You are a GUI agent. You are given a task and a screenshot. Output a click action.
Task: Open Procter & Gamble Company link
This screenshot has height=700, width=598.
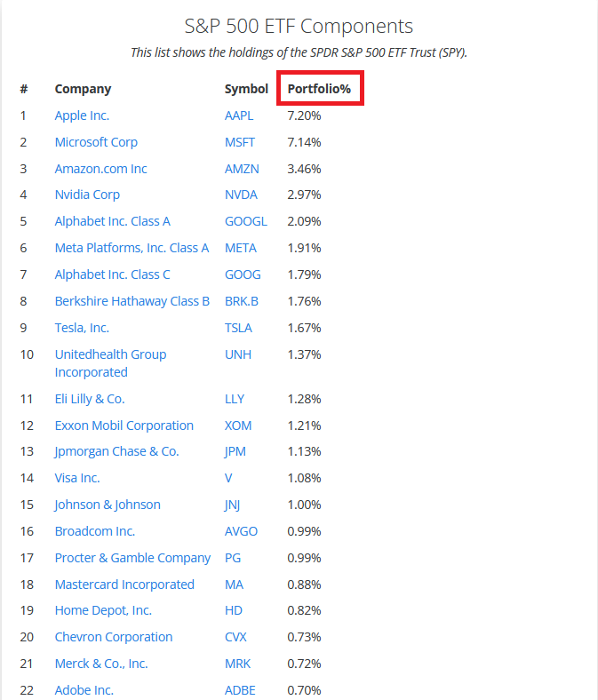tap(132, 558)
